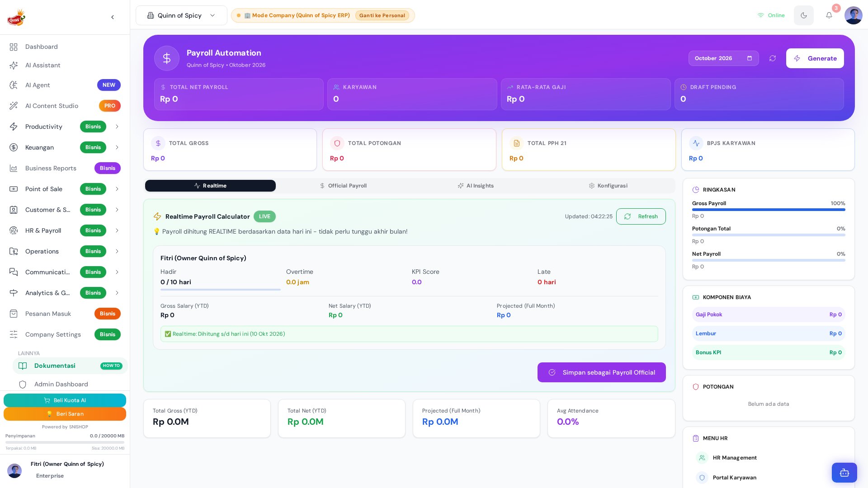Click the Quinn of Spicy logo
The height and width of the screenshot is (488, 868).
16,18
